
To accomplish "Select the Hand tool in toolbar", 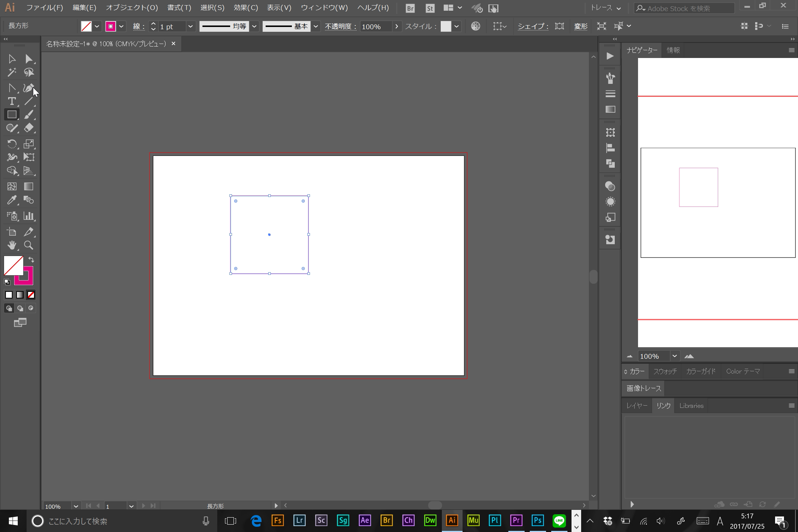I will click(x=11, y=245).
